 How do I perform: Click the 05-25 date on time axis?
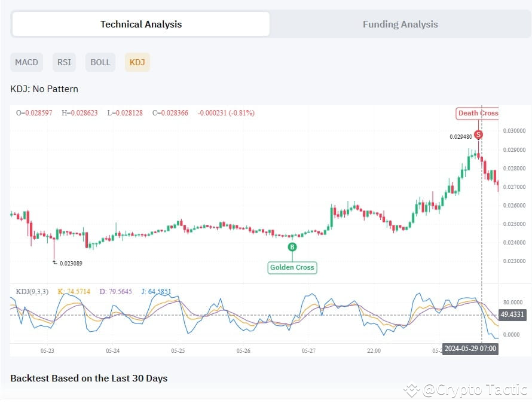click(x=178, y=350)
